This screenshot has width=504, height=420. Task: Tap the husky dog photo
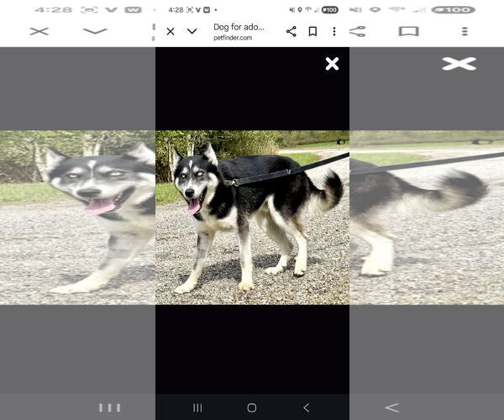click(x=252, y=218)
